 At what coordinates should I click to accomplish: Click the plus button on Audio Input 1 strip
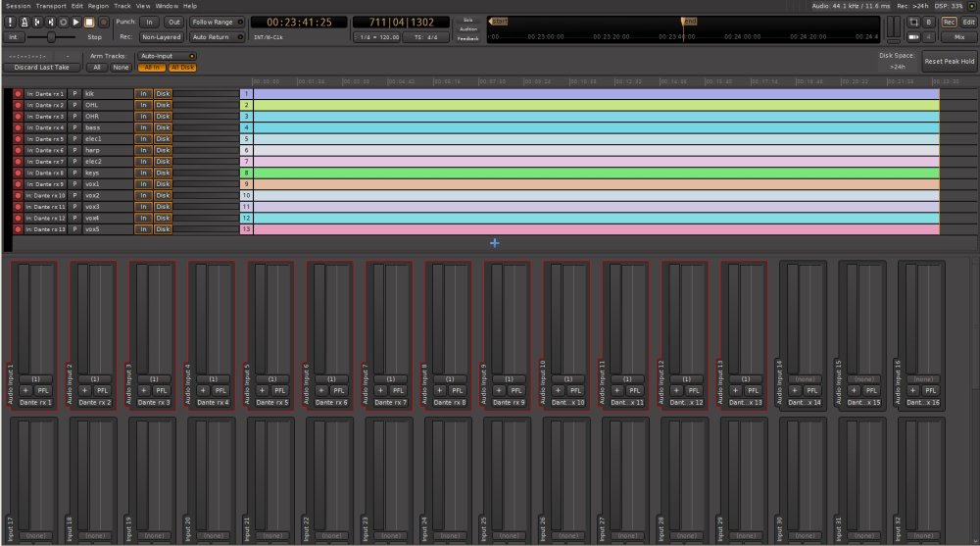pyautogui.click(x=26, y=390)
